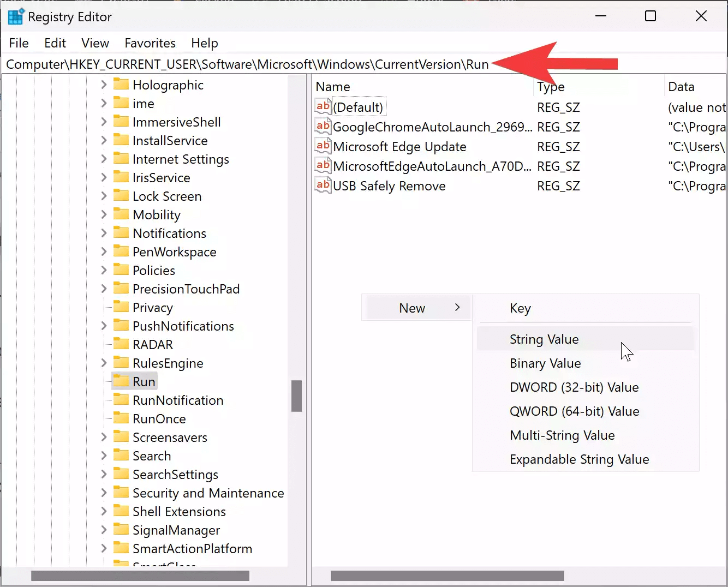Select the RunOnce key
The image size is (728, 587).
159,418
